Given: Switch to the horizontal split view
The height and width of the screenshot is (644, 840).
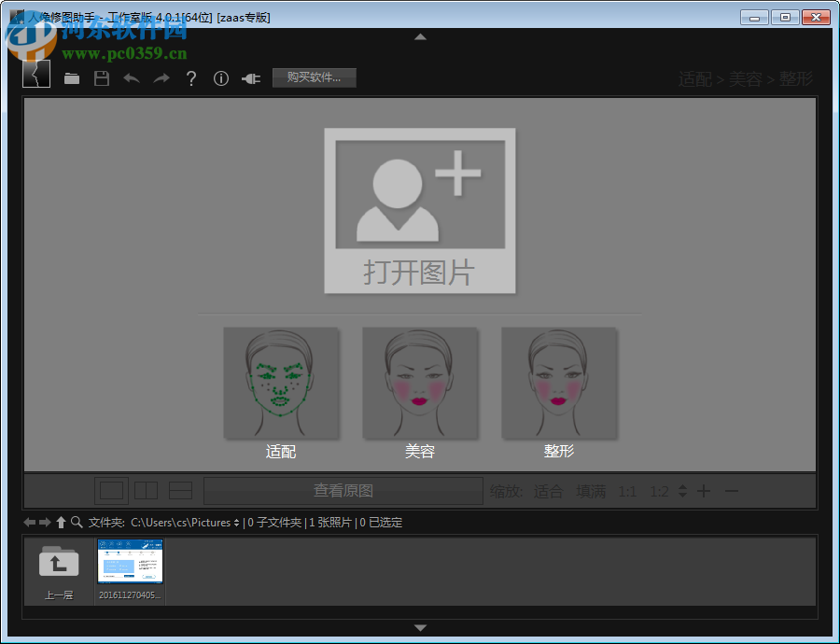Looking at the screenshot, I should (180, 490).
